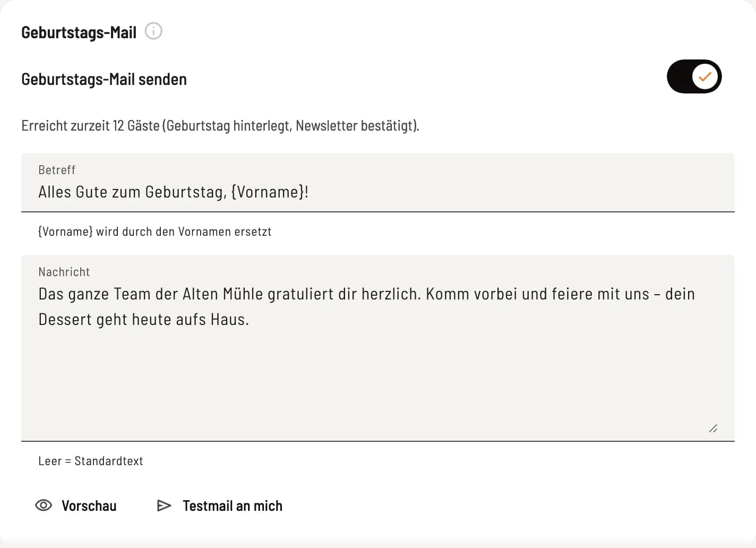Click the eye icon next to Vorschau
This screenshot has height=548, width=756.
(44, 505)
